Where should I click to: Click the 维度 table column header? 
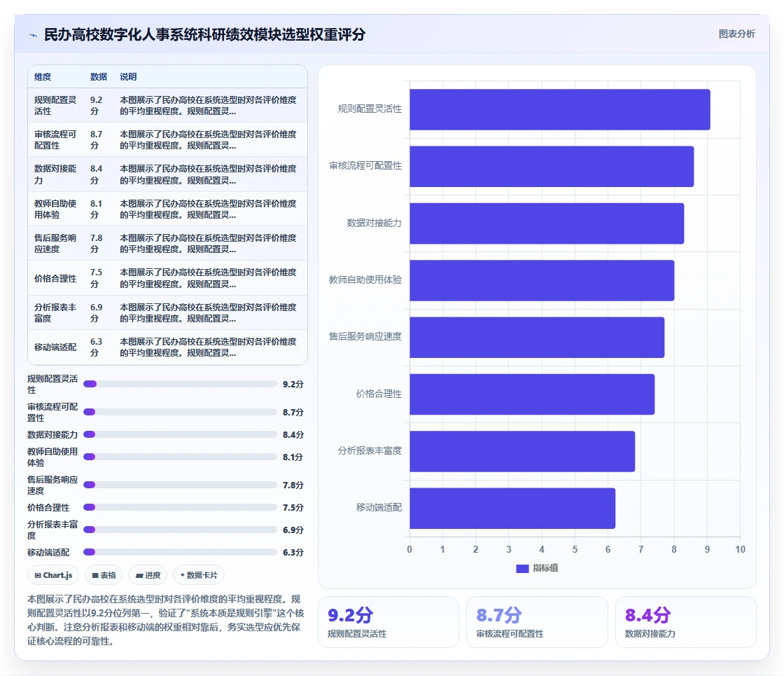coord(43,76)
